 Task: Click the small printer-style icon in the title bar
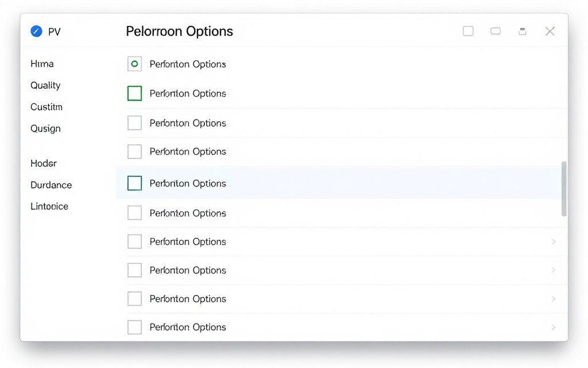pyautogui.click(x=523, y=31)
